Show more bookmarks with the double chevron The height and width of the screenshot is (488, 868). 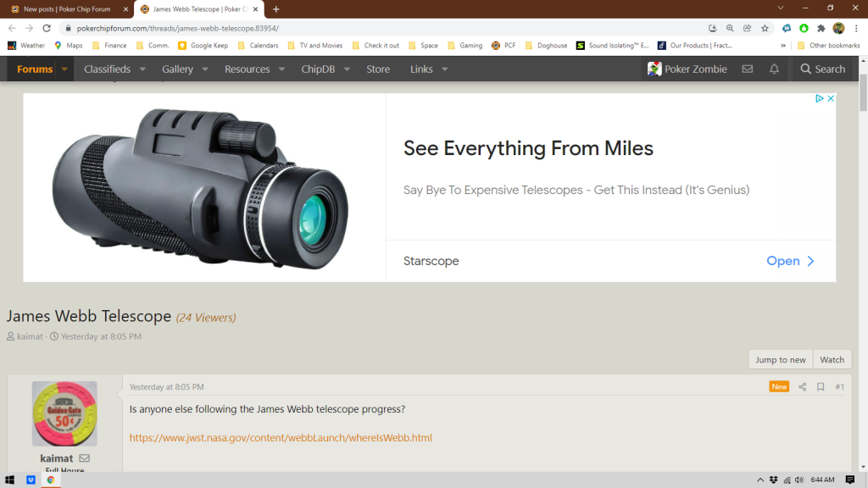(782, 46)
